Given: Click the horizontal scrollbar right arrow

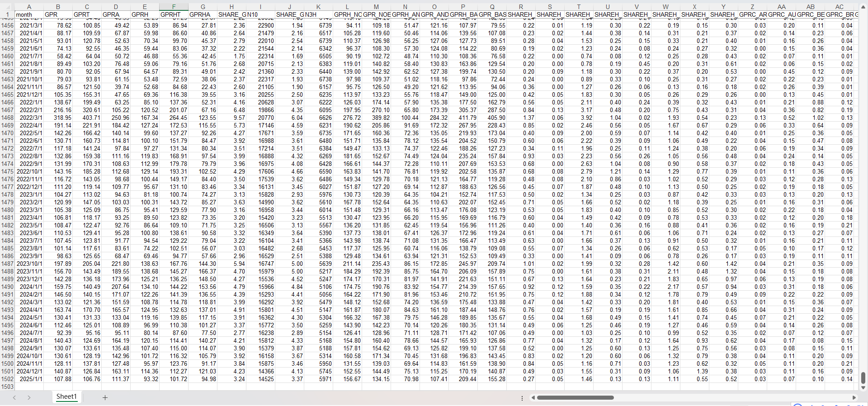Looking at the screenshot, I should coord(854,397).
